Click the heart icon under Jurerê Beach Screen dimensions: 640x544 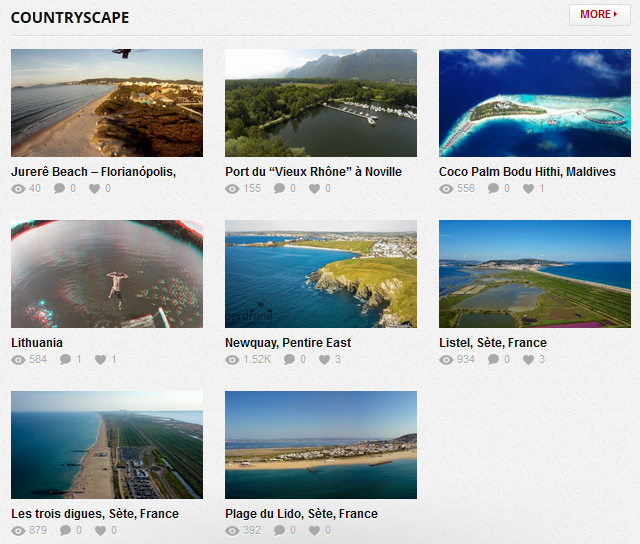pos(95,189)
